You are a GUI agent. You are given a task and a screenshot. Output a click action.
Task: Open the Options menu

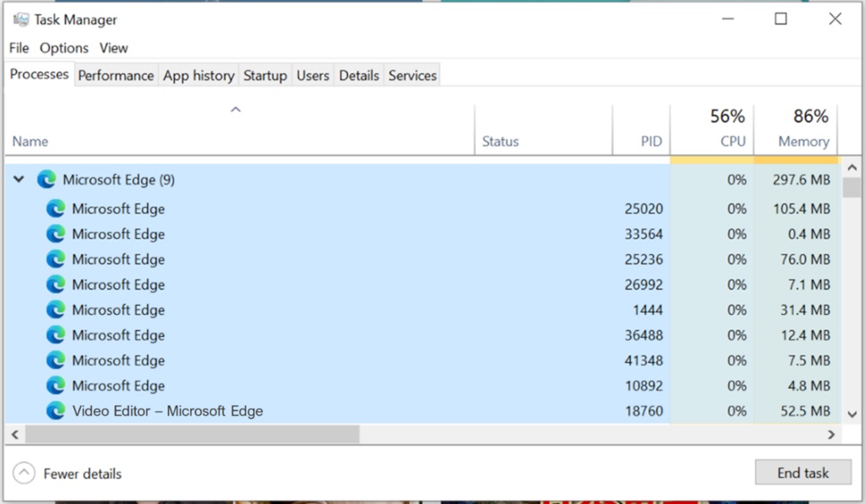pyautogui.click(x=64, y=48)
